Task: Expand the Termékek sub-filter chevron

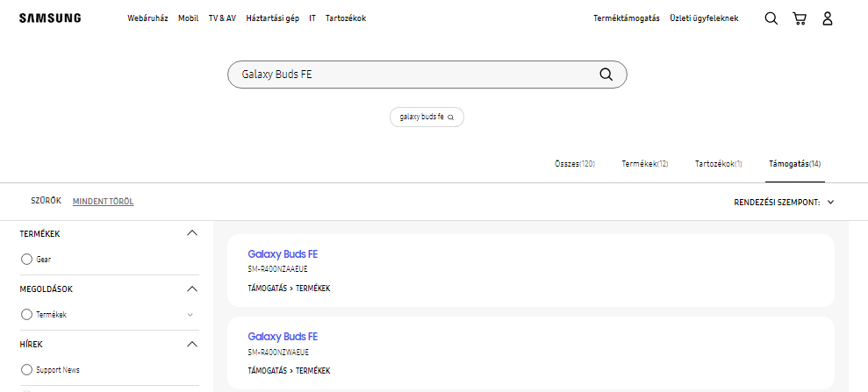Action: (x=190, y=315)
